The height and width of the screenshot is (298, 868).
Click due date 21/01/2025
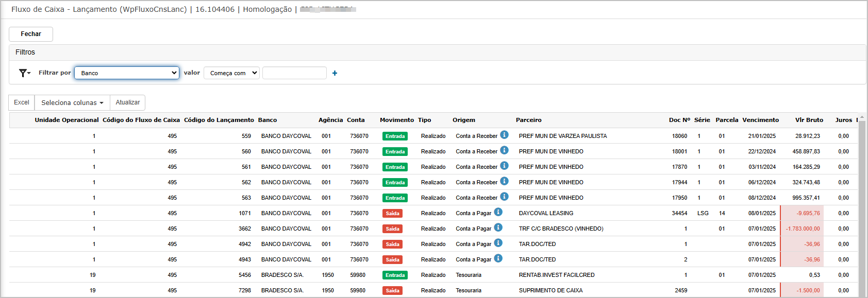click(x=762, y=136)
